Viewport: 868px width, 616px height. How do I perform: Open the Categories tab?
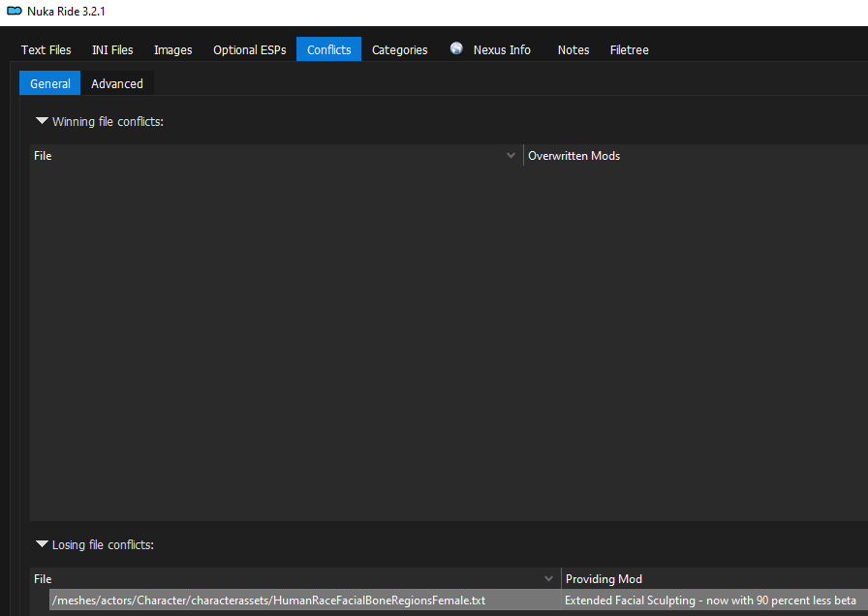pos(400,49)
